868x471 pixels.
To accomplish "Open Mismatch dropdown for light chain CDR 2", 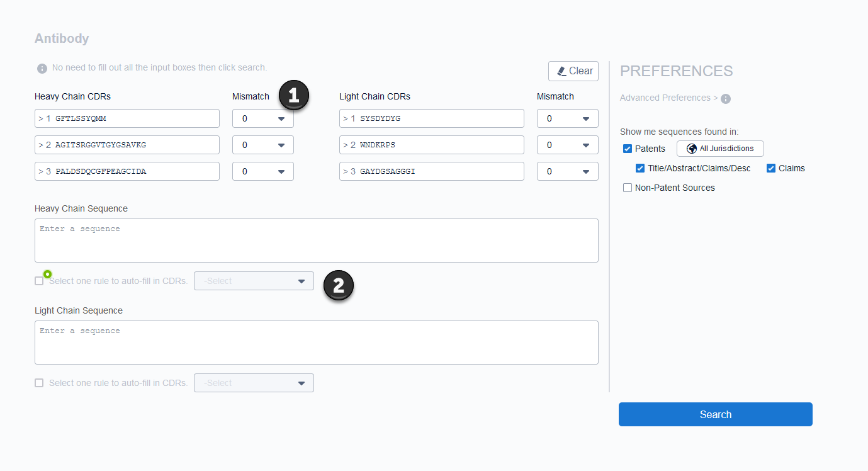I will pos(567,145).
